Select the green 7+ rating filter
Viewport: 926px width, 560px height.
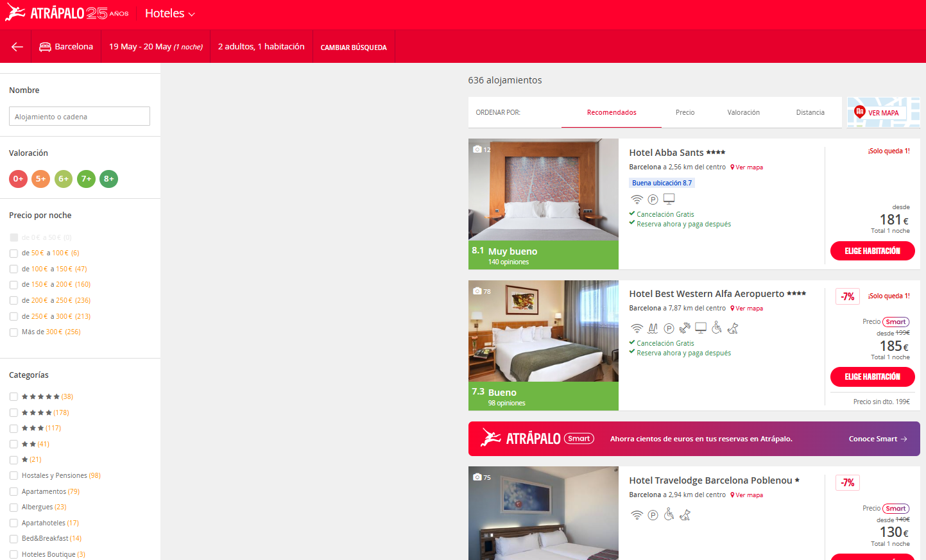86,179
